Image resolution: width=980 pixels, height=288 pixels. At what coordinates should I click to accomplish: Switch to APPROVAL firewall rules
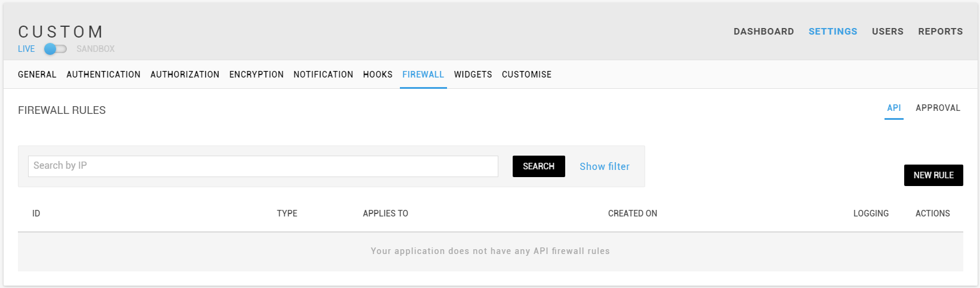tap(938, 108)
